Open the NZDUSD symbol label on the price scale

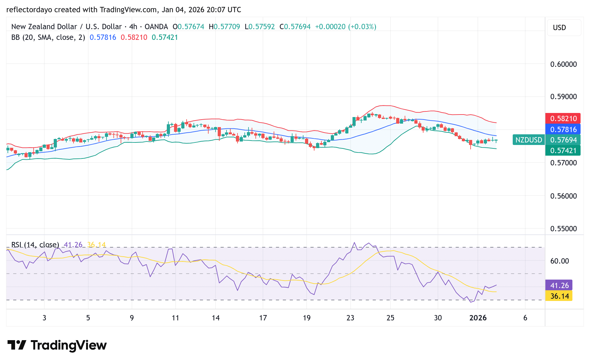click(x=529, y=140)
